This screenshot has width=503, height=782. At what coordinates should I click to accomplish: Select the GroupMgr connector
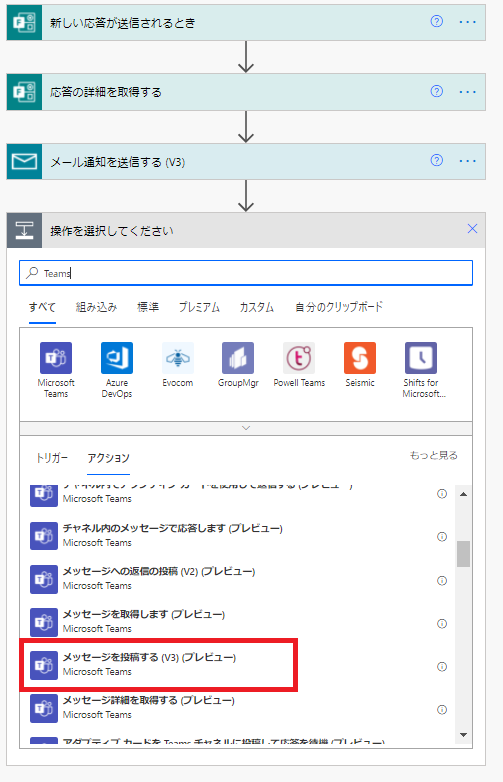point(238,365)
